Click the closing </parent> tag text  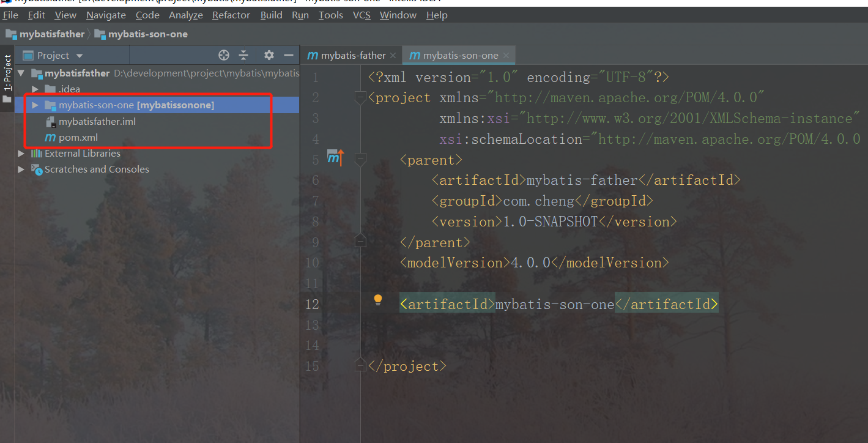(x=436, y=242)
